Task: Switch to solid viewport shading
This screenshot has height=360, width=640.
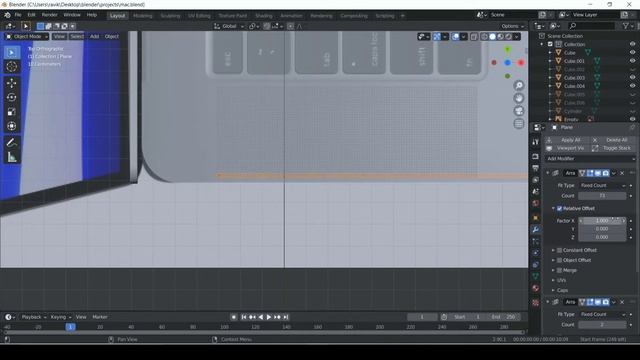Action: [x=493, y=37]
